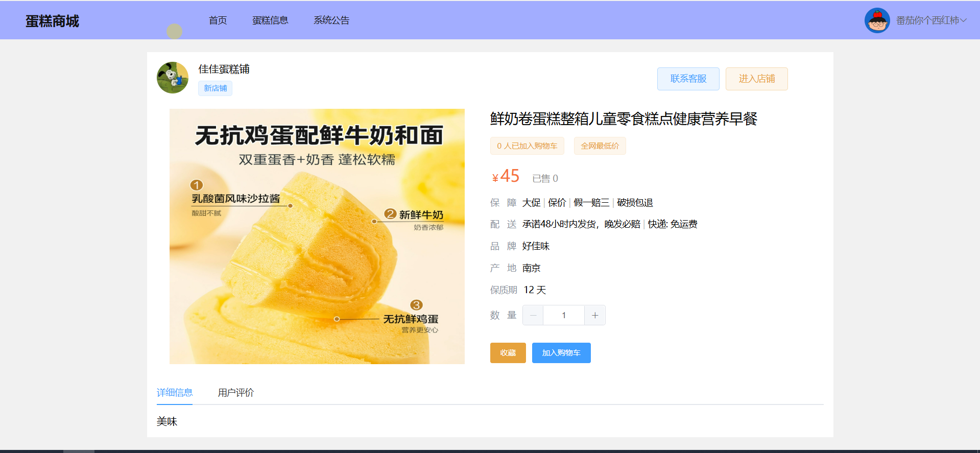Click the user avatar in the header
Image resolution: width=980 pixels, height=453 pixels.
877,20
